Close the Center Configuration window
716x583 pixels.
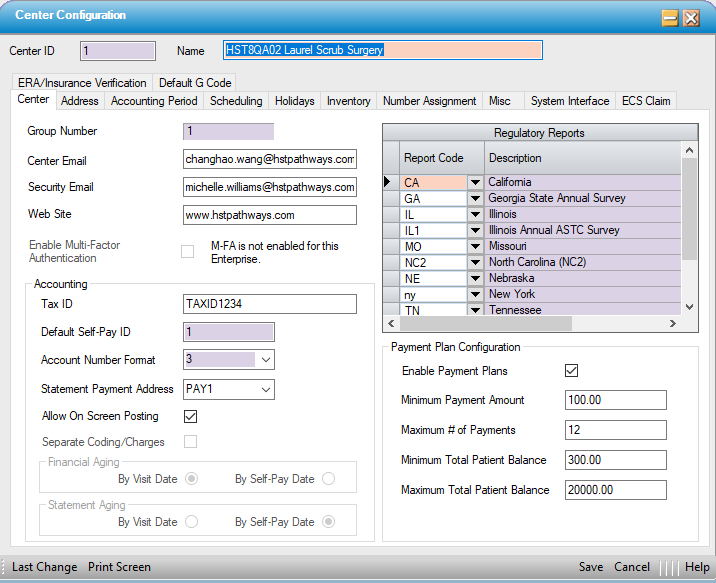tap(691, 17)
